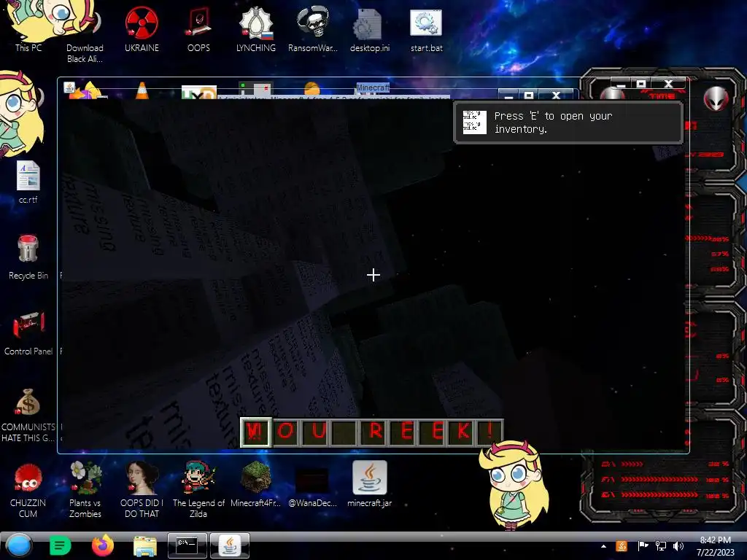Open the green notes app in taskbar
747x560 pixels.
(x=60, y=545)
